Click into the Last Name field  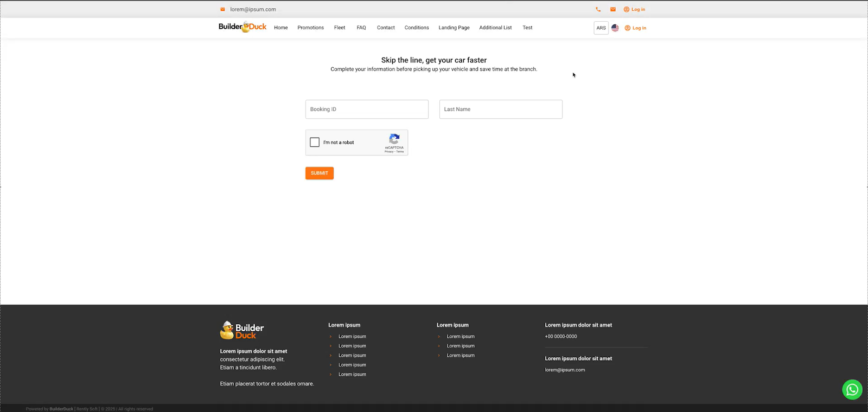(x=500, y=109)
